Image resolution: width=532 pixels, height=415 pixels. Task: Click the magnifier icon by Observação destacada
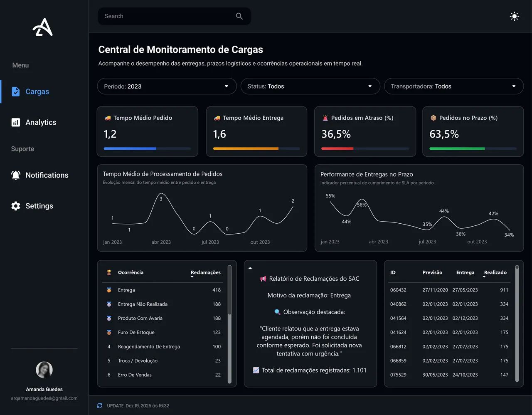tap(277, 312)
